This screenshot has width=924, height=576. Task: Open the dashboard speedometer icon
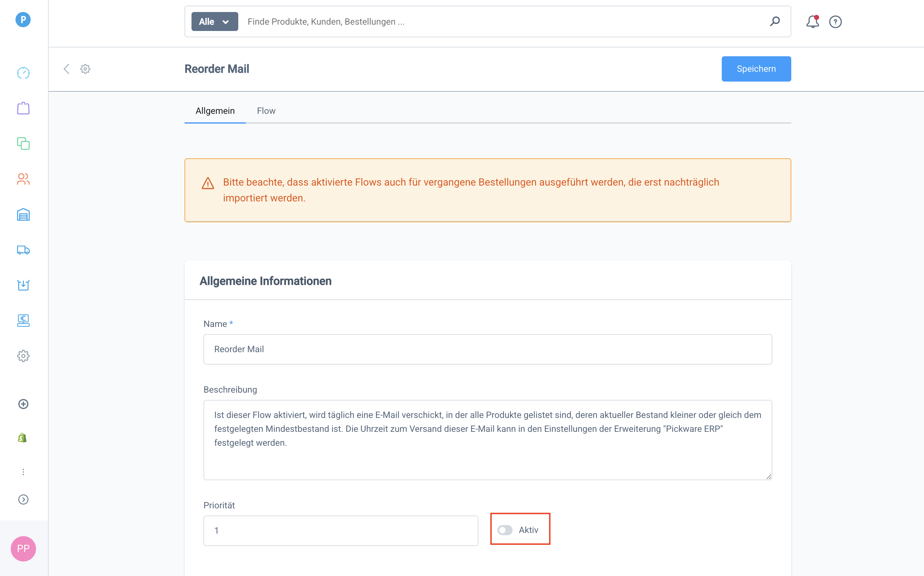click(23, 73)
